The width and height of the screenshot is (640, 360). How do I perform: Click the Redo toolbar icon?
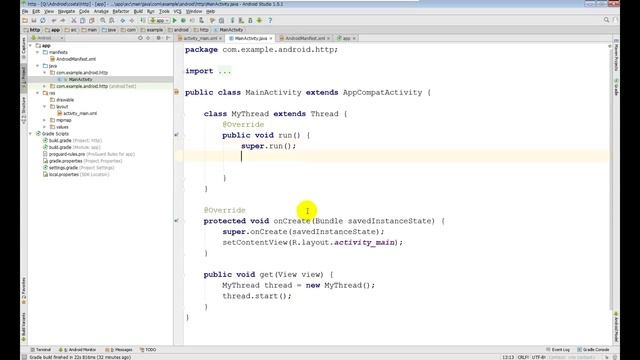point(63,20)
